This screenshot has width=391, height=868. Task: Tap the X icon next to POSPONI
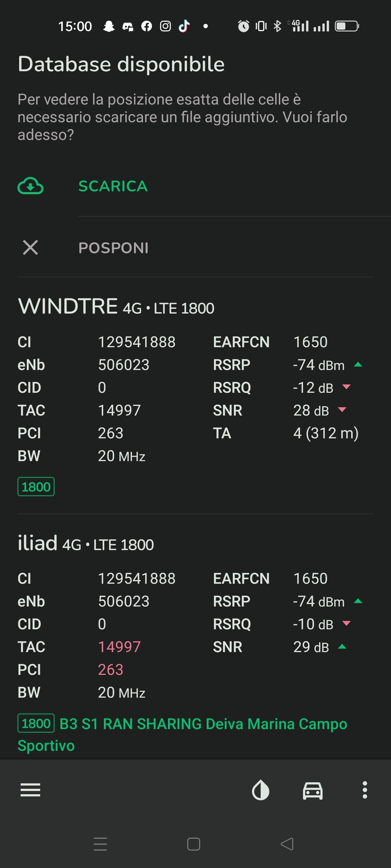[x=30, y=247]
